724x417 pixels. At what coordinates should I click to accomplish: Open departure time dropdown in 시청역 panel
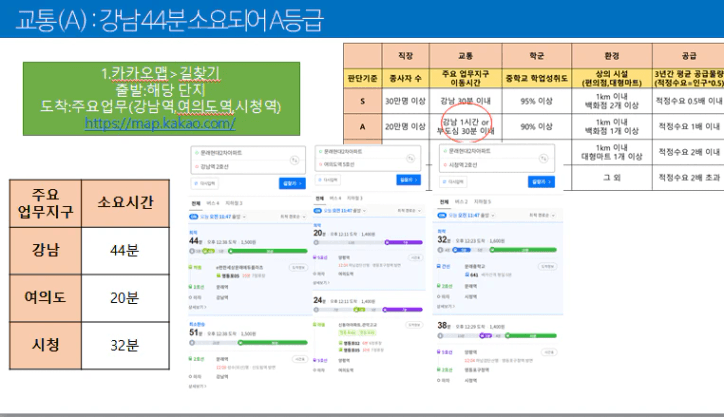471,215
